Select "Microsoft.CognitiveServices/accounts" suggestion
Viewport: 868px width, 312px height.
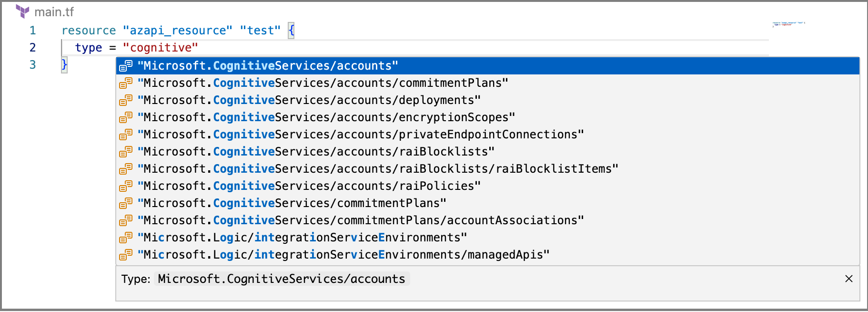point(488,66)
